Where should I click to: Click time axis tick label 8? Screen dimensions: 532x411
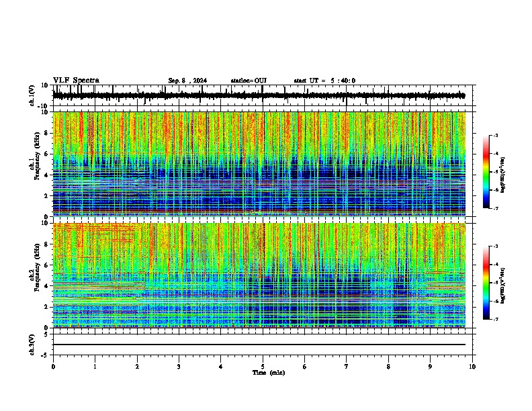pos(388,367)
